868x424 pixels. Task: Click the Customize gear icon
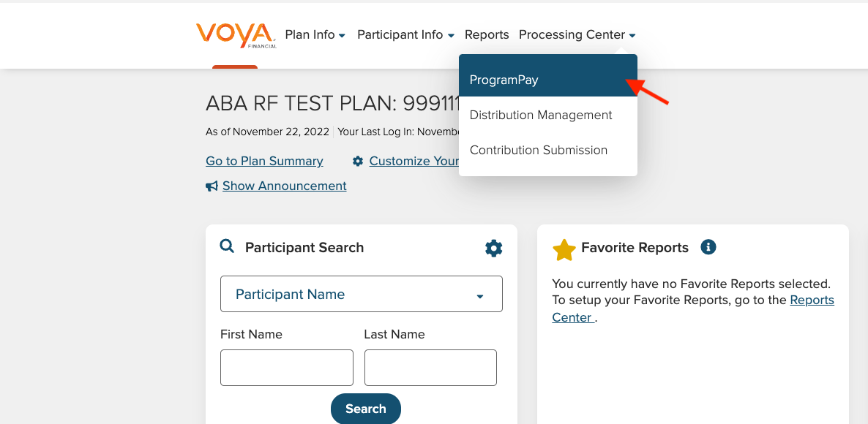358,161
